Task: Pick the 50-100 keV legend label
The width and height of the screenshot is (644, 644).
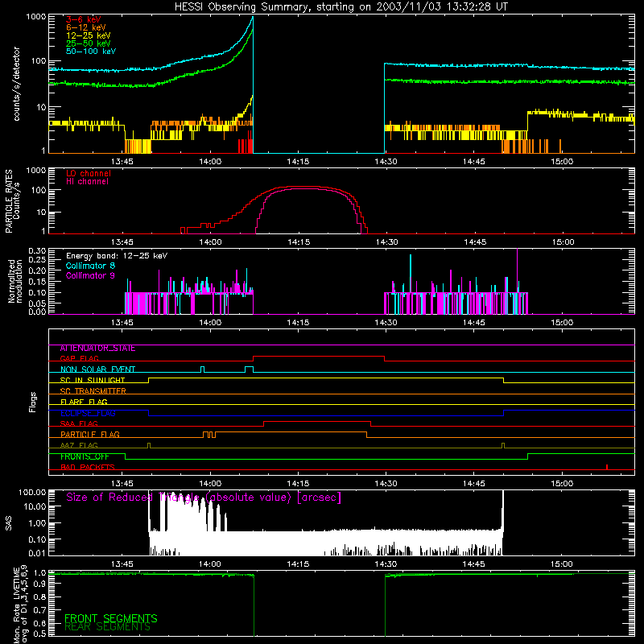Action: 91,52
